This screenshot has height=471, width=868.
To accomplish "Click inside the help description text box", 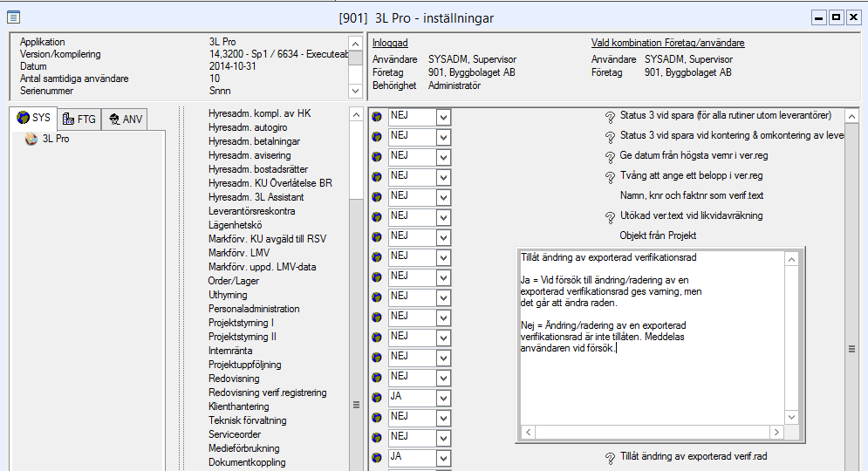I will [x=653, y=338].
